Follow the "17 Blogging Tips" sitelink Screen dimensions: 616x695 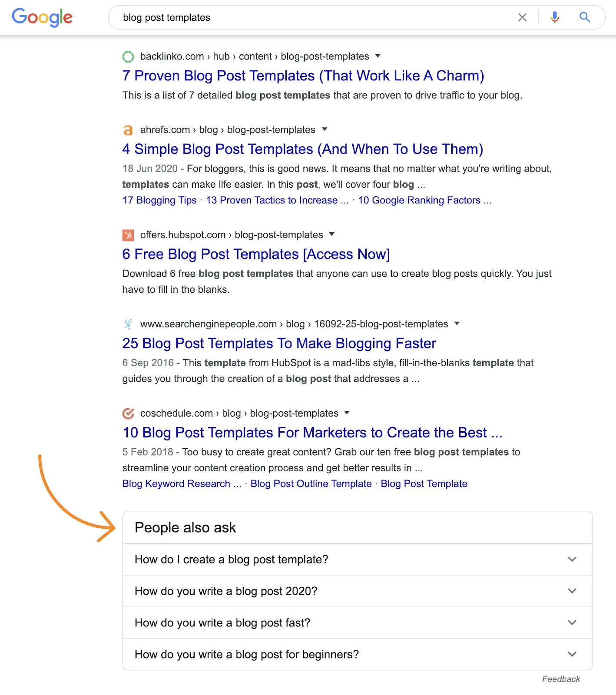pos(159,200)
